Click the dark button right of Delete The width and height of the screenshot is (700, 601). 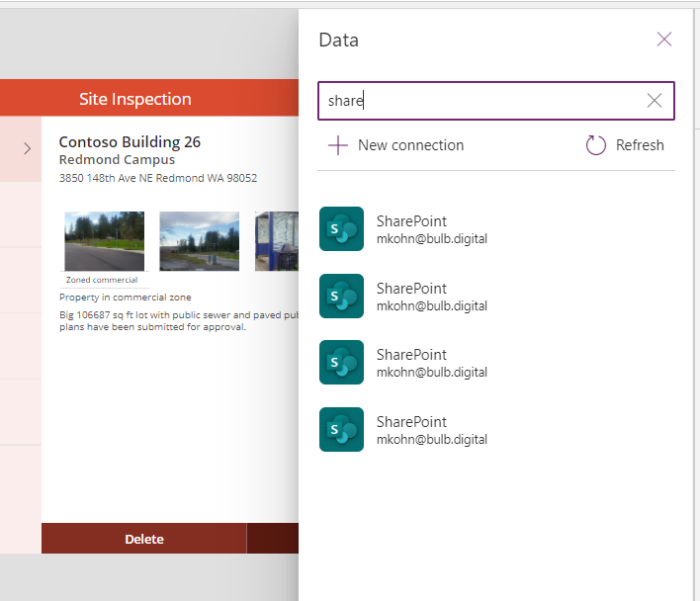click(x=273, y=539)
